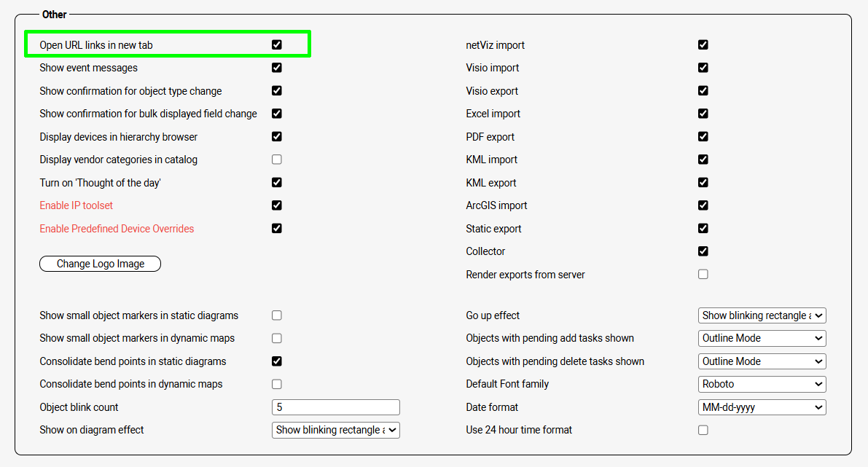Open the Default Font family dropdown
868x467 pixels.
762,384
